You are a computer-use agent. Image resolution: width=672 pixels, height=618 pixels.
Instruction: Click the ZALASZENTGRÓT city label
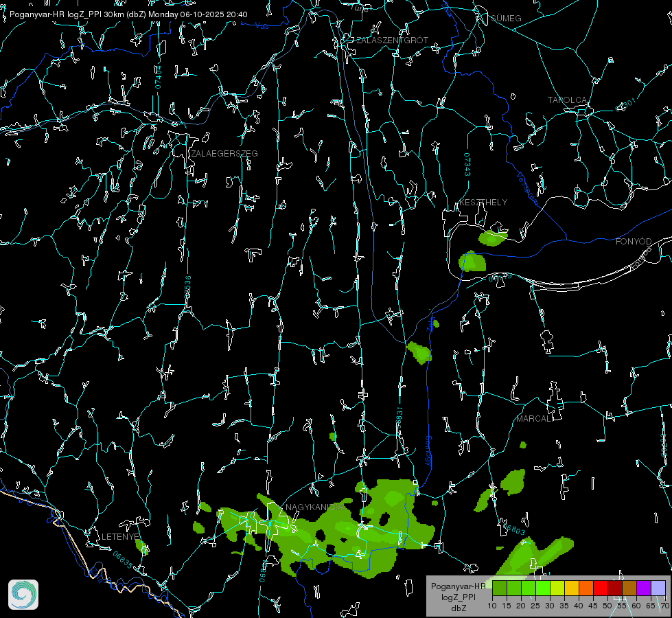click(x=393, y=41)
